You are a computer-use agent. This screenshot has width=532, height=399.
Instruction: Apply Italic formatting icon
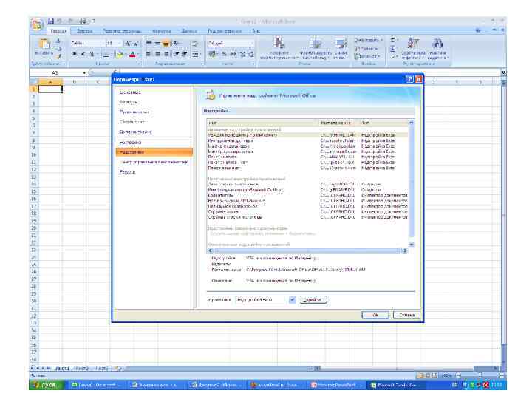tap(83, 54)
